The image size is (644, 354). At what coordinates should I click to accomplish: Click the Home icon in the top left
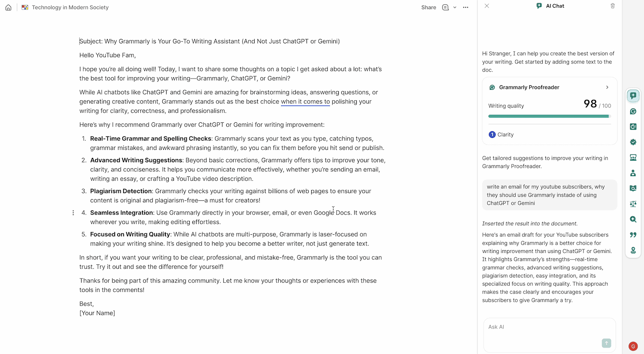pos(8,7)
